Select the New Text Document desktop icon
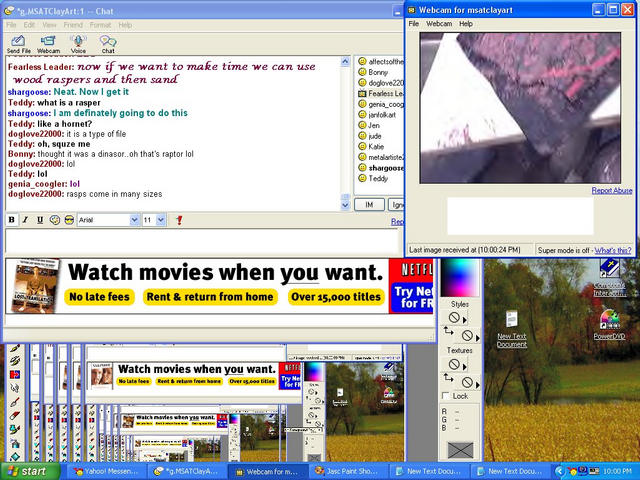This screenshot has width=640, height=480. click(x=512, y=329)
